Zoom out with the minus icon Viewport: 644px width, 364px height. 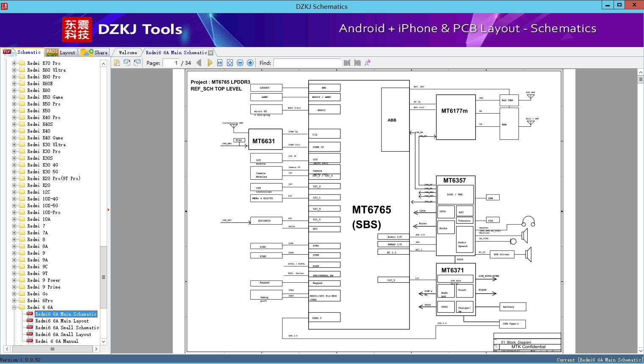coord(240,63)
